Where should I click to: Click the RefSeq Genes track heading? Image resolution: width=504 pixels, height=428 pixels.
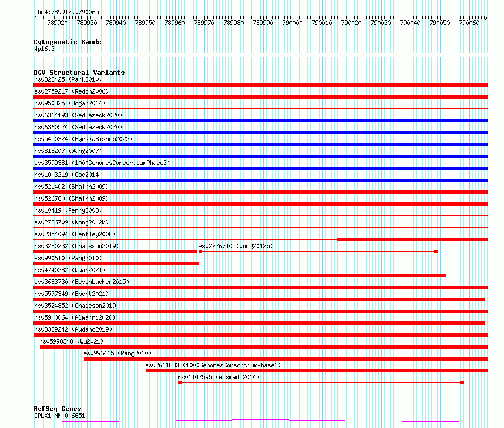[x=57, y=409]
